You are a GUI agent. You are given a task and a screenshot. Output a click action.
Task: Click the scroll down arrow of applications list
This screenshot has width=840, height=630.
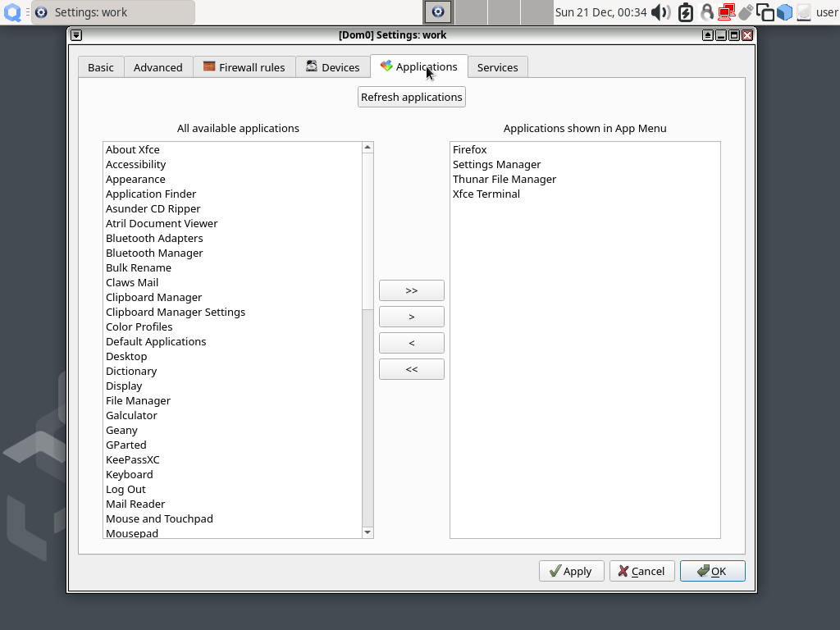[x=367, y=532]
